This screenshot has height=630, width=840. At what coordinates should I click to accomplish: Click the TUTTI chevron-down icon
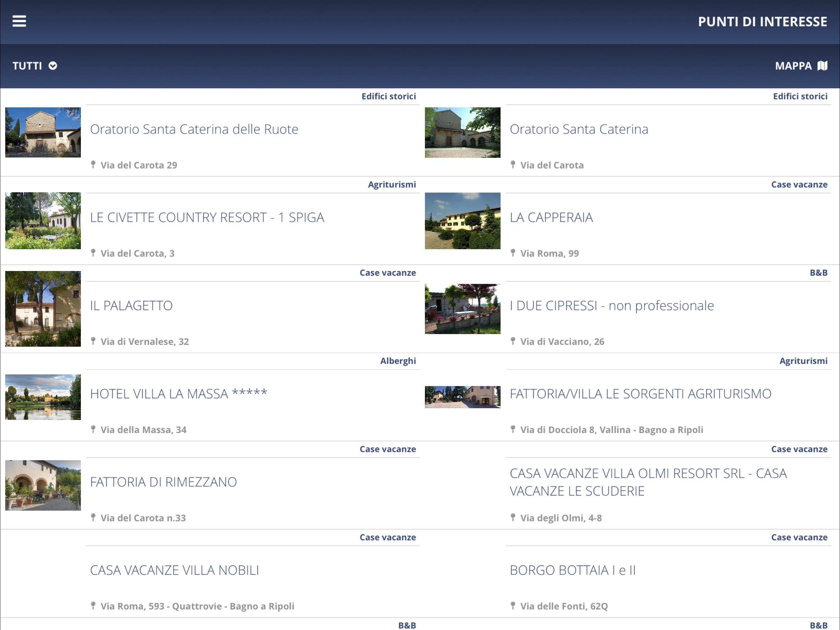click(53, 66)
